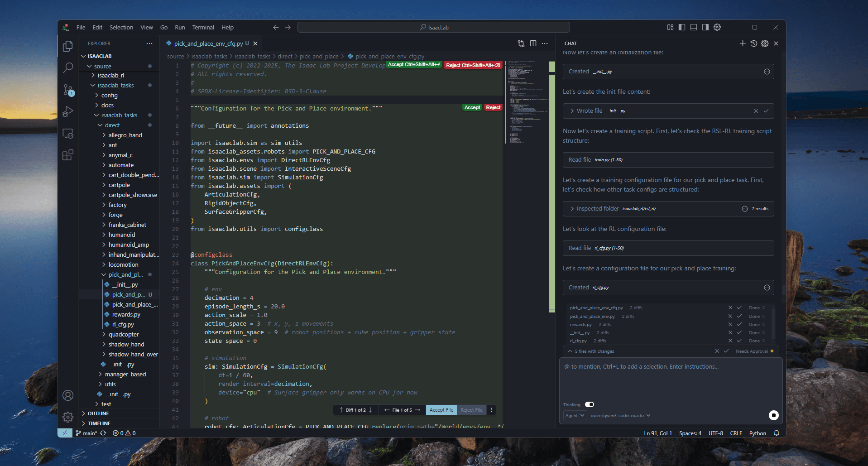This screenshot has width=868, height=466.
Task: Expand the franka_cabinet folder
Action: point(127,225)
